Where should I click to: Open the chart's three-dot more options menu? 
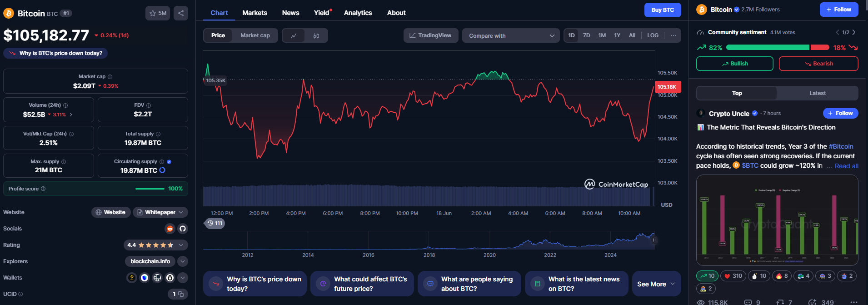[673, 35]
